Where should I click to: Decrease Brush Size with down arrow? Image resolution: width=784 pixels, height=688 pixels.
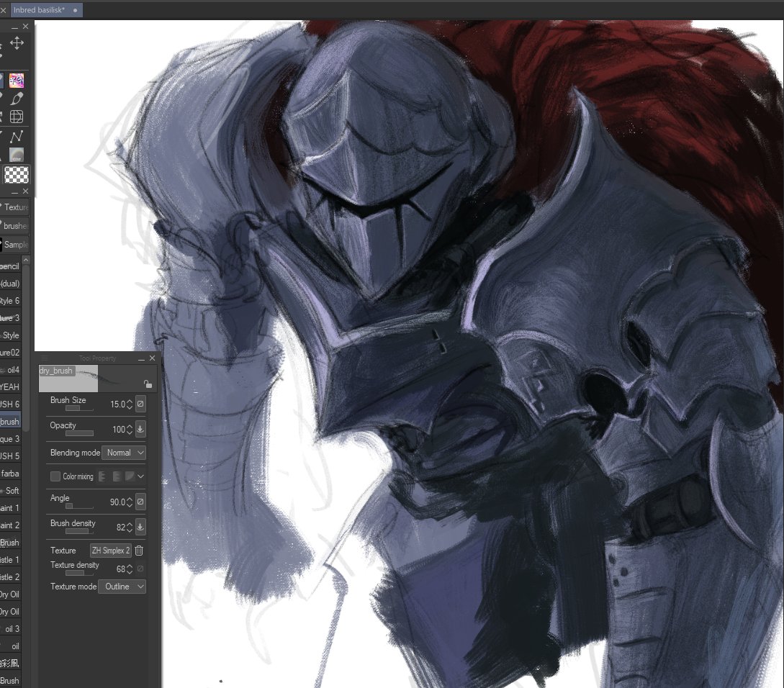click(130, 407)
